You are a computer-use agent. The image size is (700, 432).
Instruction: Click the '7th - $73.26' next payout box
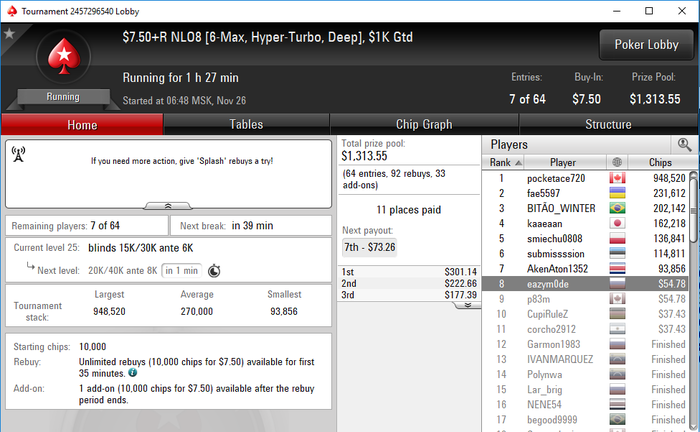[369, 247]
